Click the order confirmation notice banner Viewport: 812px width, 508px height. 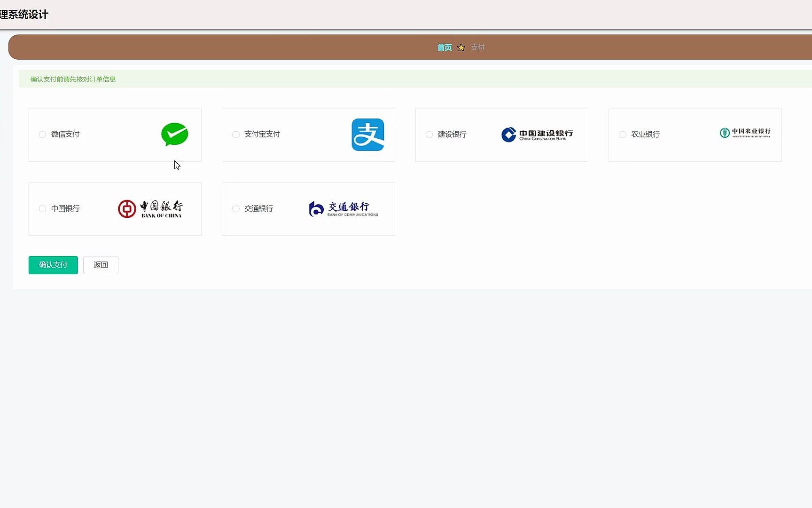pyautogui.click(x=72, y=79)
